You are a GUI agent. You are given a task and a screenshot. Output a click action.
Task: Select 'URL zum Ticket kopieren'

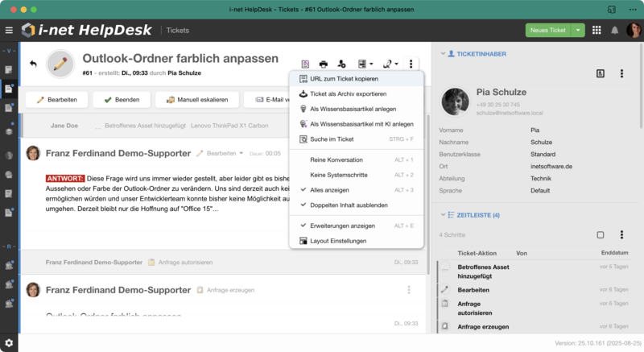pos(344,79)
